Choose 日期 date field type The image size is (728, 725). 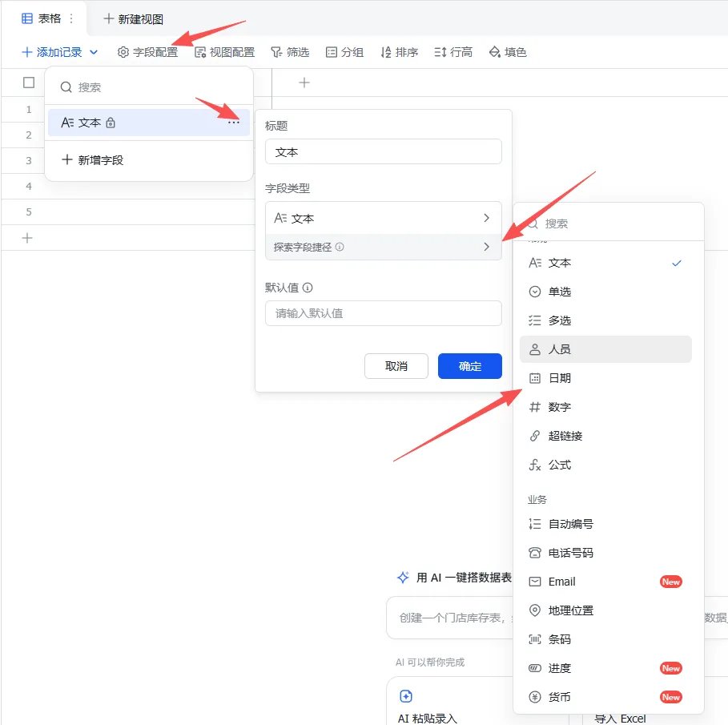pyautogui.click(x=605, y=378)
